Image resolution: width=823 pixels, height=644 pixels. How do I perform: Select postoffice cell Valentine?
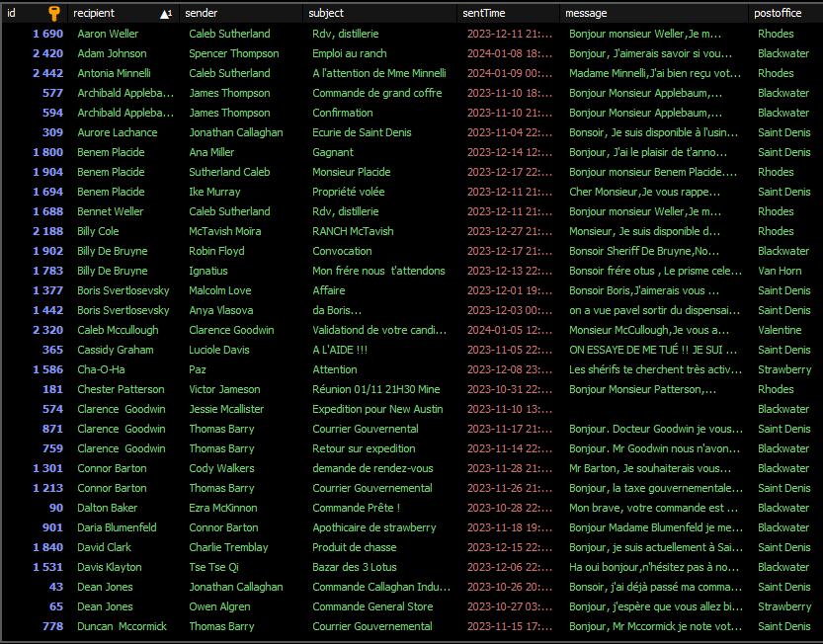(x=780, y=330)
